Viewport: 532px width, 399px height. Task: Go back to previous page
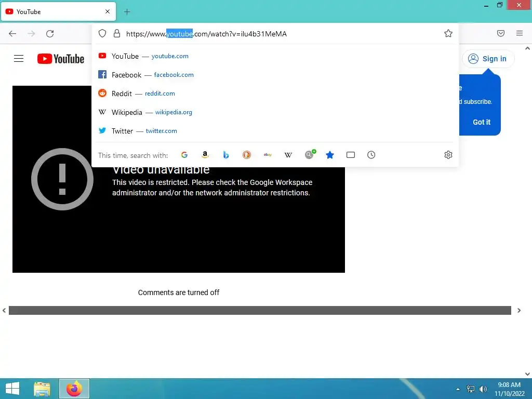point(12,34)
